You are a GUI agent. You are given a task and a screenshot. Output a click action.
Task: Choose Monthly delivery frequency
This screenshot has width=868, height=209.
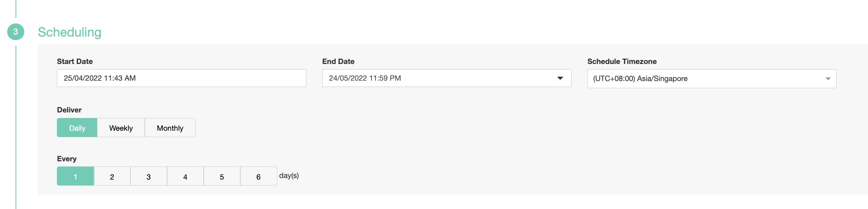(x=170, y=128)
